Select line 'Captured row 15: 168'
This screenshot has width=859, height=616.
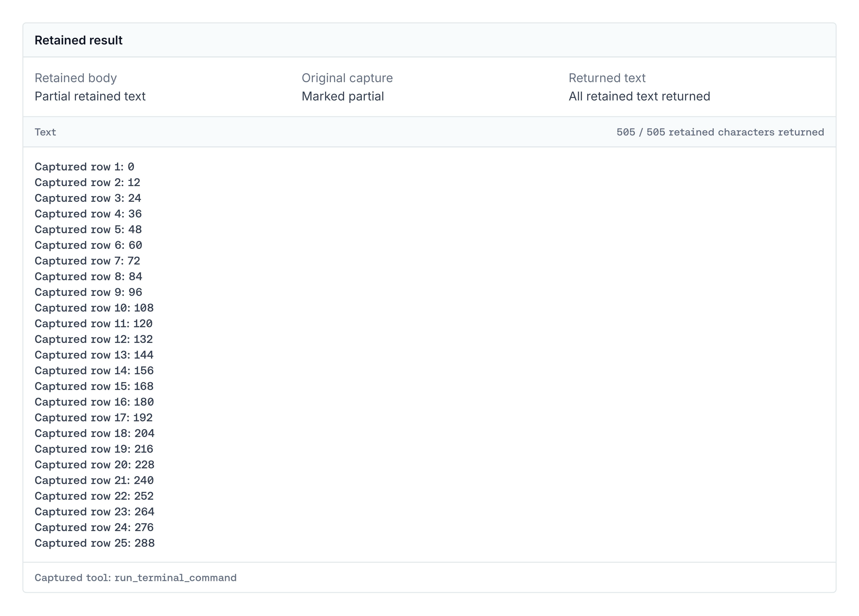[x=94, y=386]
